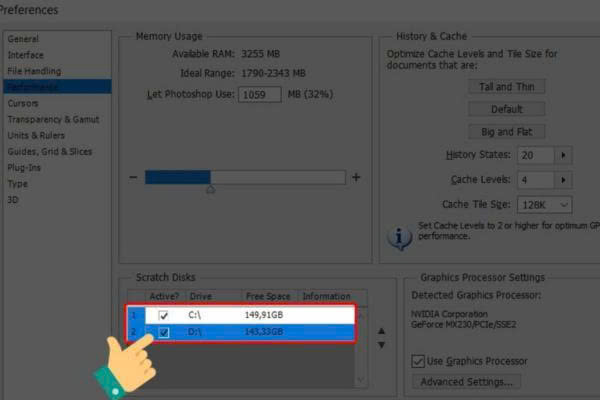The image size is (600, 400).
Task: Open the History States arrow popup
Action: (x=563, y=155)
